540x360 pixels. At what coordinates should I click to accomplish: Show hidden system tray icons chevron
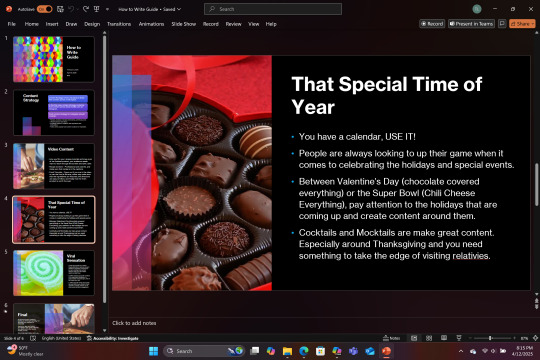[x=461, y=351]
